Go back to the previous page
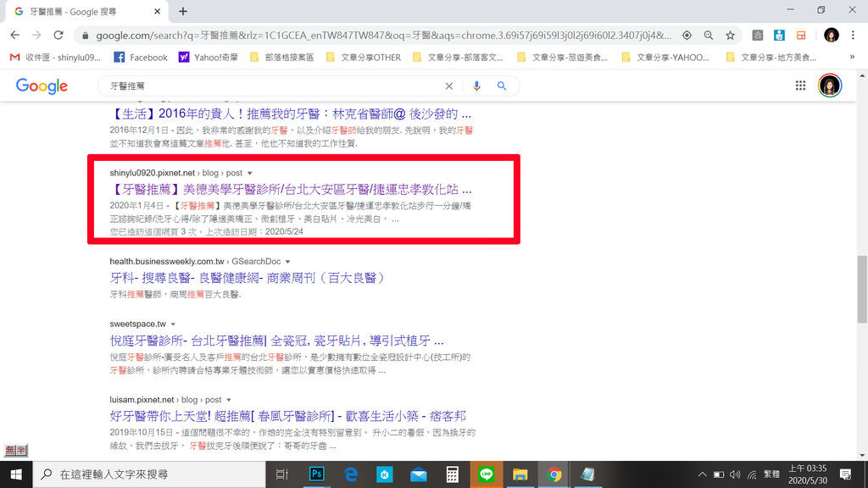 (15, 35)
